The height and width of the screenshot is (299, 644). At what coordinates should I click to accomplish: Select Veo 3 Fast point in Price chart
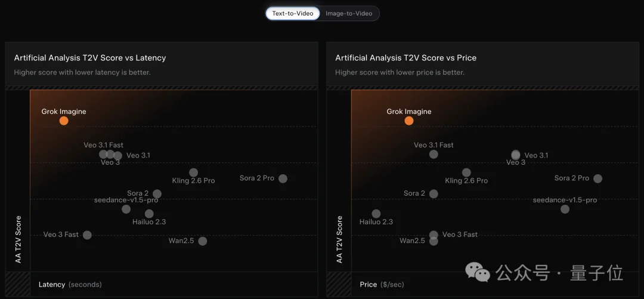pyautogui.click(x=434, y=235)
